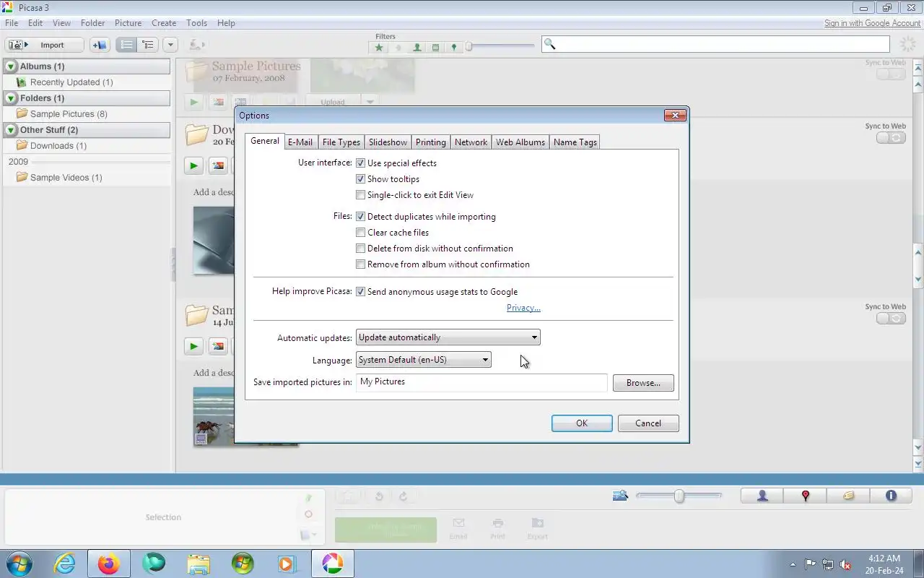Switch to the Name Tags tab
Image resolution: width=924 pixels, height=578 pixels.
[x=575, y=142]
